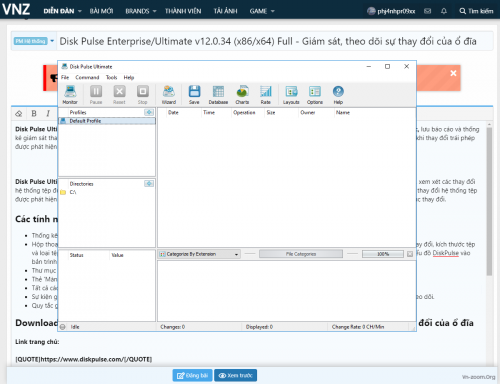Click the Stop toolbar icon
Screen dimensions: 500x384
click(143, 95)
